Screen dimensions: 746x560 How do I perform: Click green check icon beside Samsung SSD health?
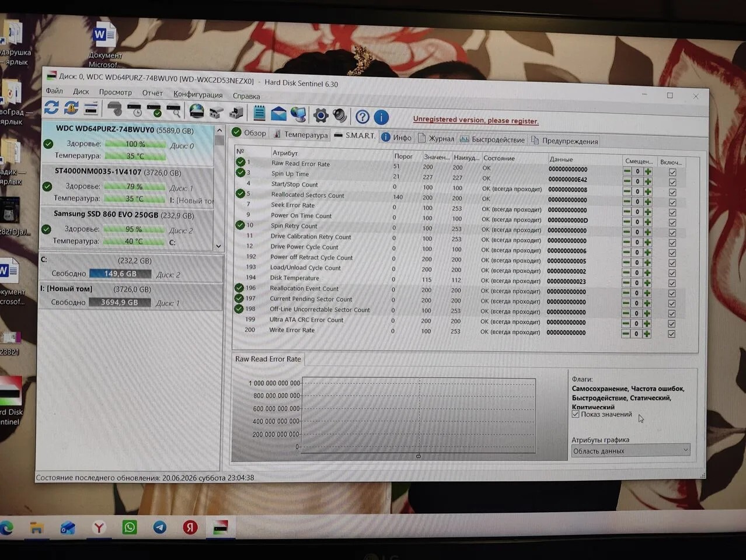click(46, 229)
